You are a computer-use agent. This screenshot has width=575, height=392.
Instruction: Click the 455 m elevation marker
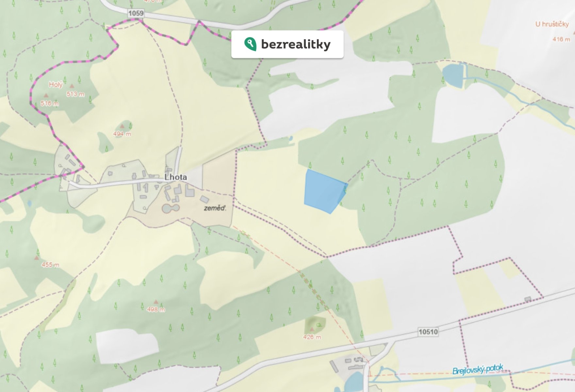click(x=37, y=258)
